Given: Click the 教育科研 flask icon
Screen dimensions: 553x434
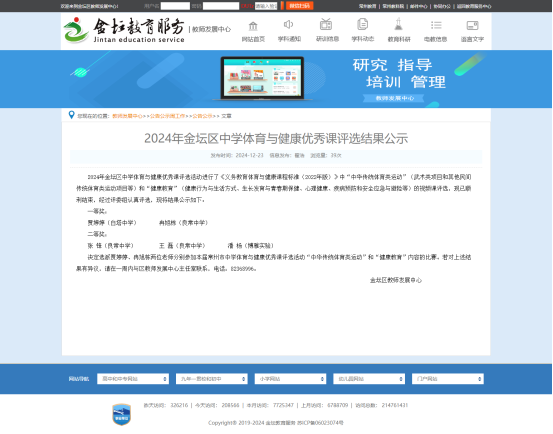Looking at the screenshot, I should pyautogui.click(x=399, y=24).
